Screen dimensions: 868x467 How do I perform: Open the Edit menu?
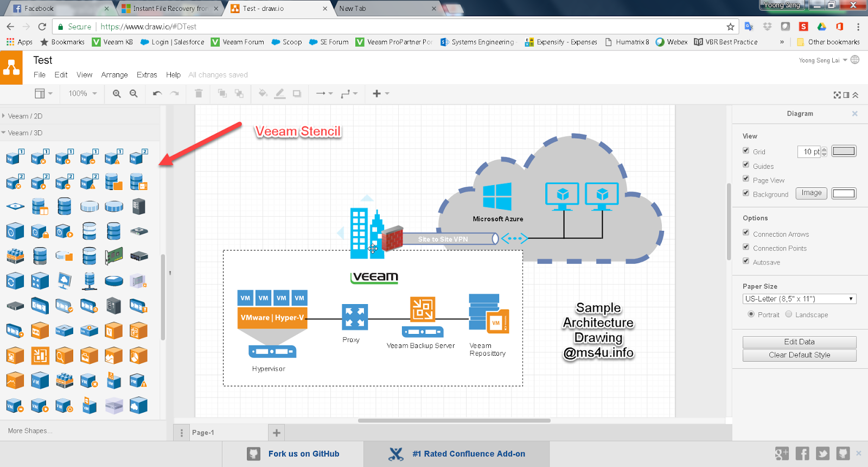point(61,75)
